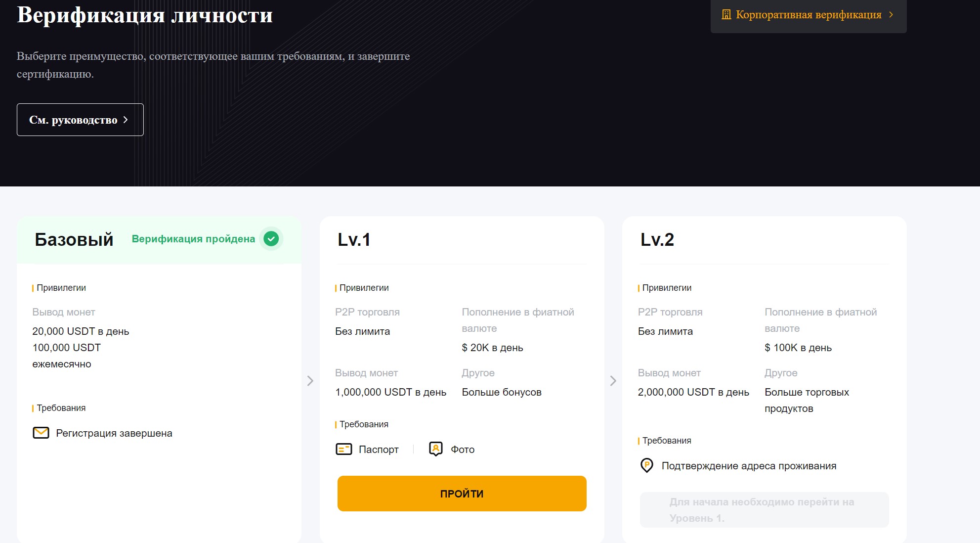Click Подтверждение адреса проживания requirement text
The width and height of the screenshot is (980, 543).
[749, 466]
